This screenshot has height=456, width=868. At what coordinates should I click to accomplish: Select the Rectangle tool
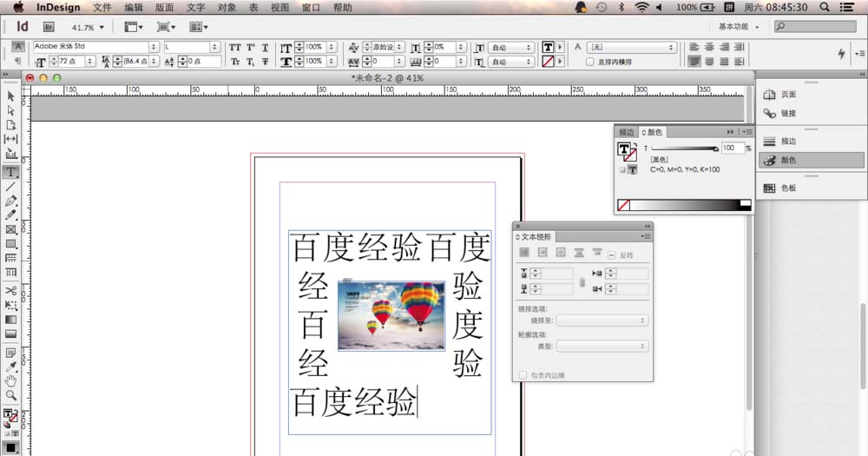pos(10,244)
